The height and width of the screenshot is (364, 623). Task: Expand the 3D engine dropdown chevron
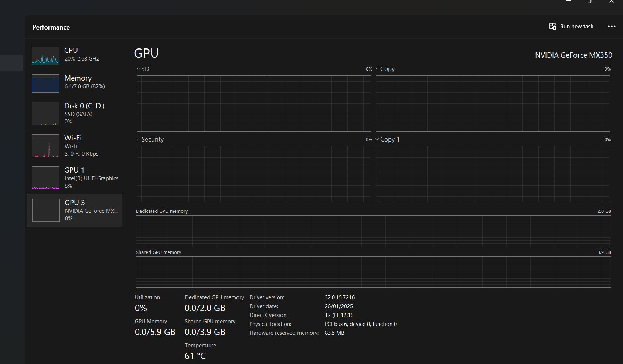pos(139,69)
